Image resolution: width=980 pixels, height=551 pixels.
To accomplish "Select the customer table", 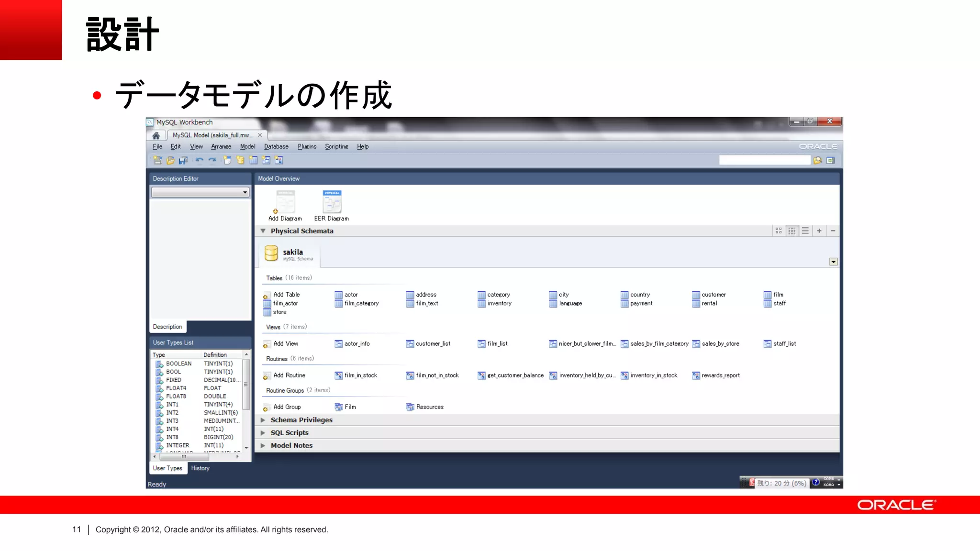I will pyautogui.click(x=709, y=295).
